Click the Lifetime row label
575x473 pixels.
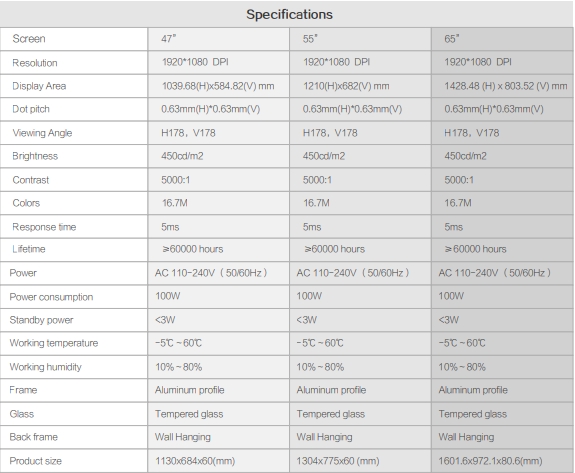pyautogui.click(x=29, y=249)
